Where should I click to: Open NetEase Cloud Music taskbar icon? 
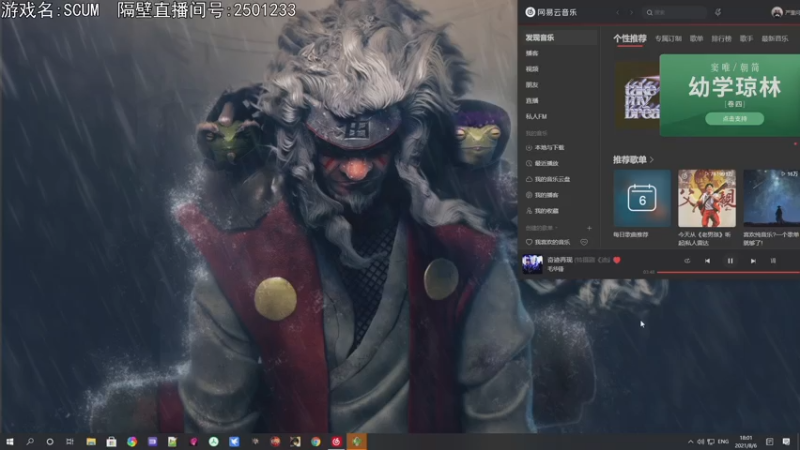[336, 441]
